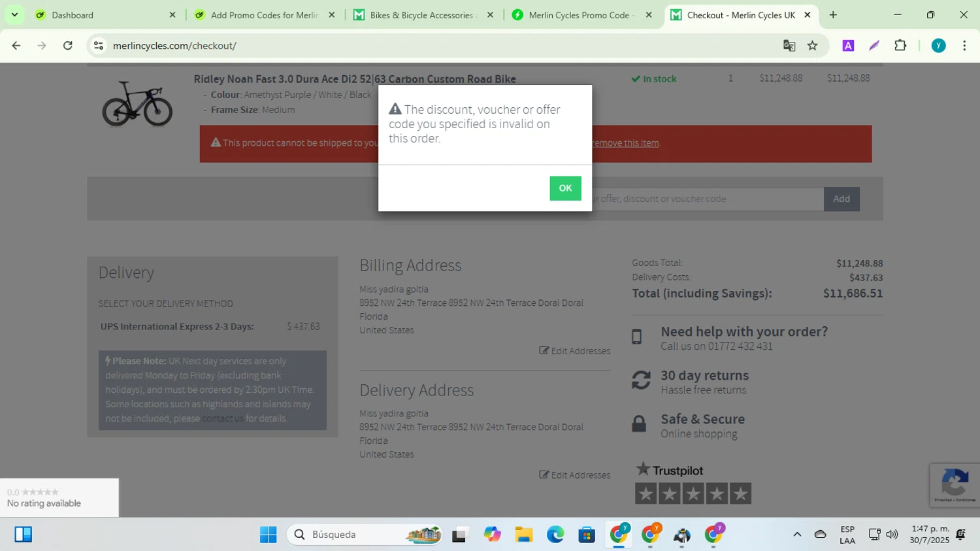
Task: Open Copilot from the taskbar
Action: point(492,535)
